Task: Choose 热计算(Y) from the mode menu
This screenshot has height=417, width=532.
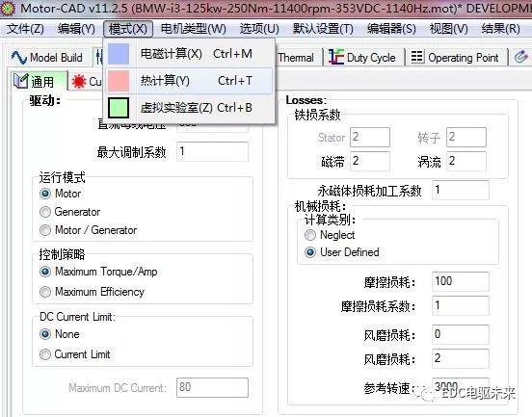Action: coord(189,81)
